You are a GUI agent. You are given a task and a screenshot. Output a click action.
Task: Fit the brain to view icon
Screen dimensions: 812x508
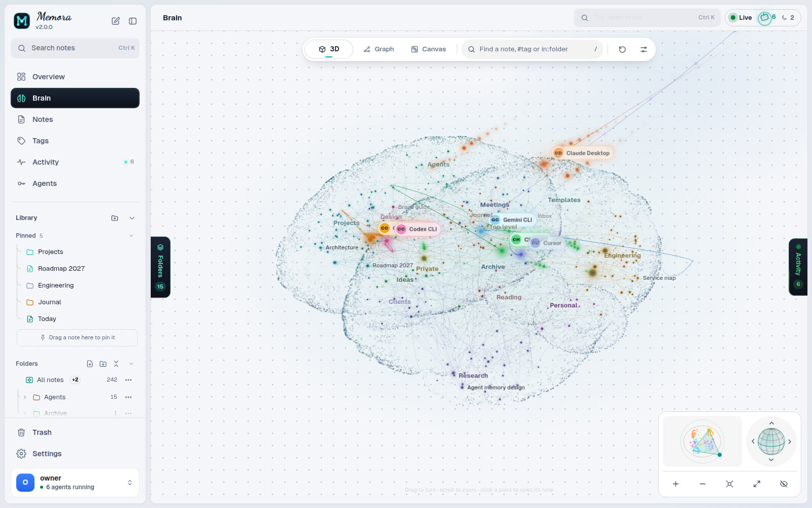(729, 484)
